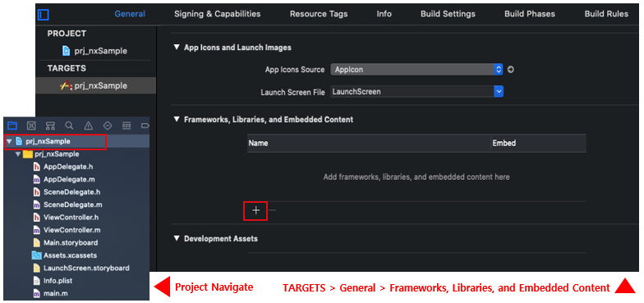Open the Project navigator folder icon
The image size is (644, 303).
click(12, 125)
